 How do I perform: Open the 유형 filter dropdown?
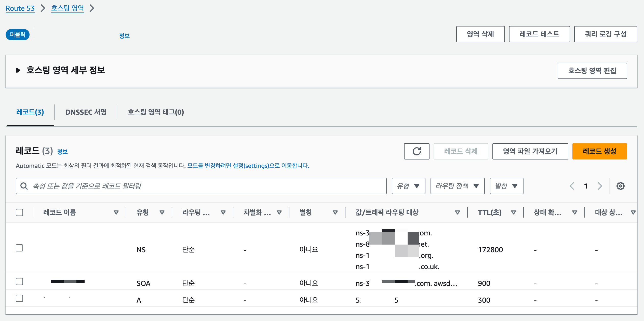tap(408, 186)
